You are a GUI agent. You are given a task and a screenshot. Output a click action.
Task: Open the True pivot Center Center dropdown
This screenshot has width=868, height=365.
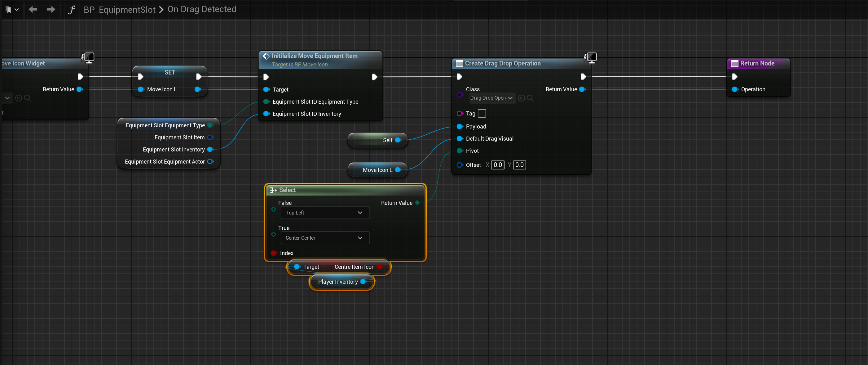[x=324, y=238]
